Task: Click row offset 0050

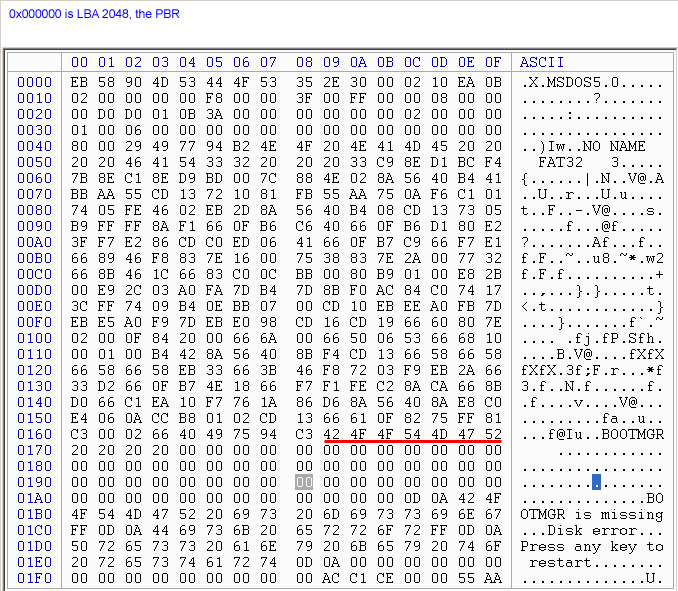Action: [34, 162]
